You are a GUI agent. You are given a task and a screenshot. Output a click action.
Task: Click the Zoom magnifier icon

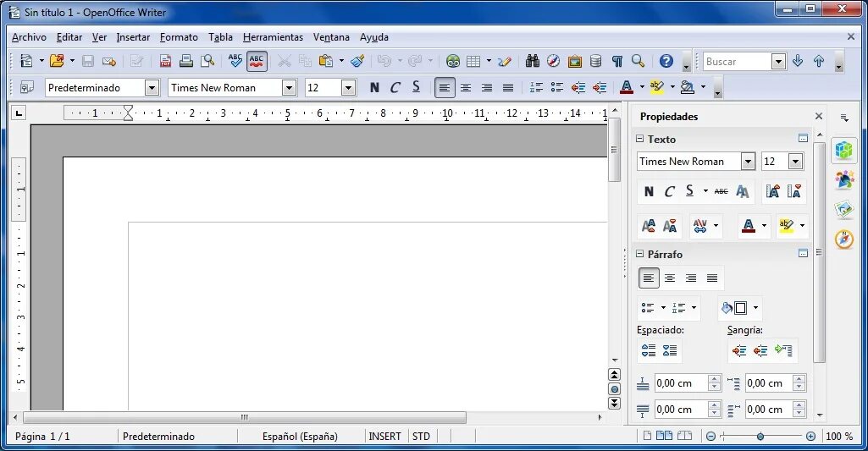[x=638, y=61]
